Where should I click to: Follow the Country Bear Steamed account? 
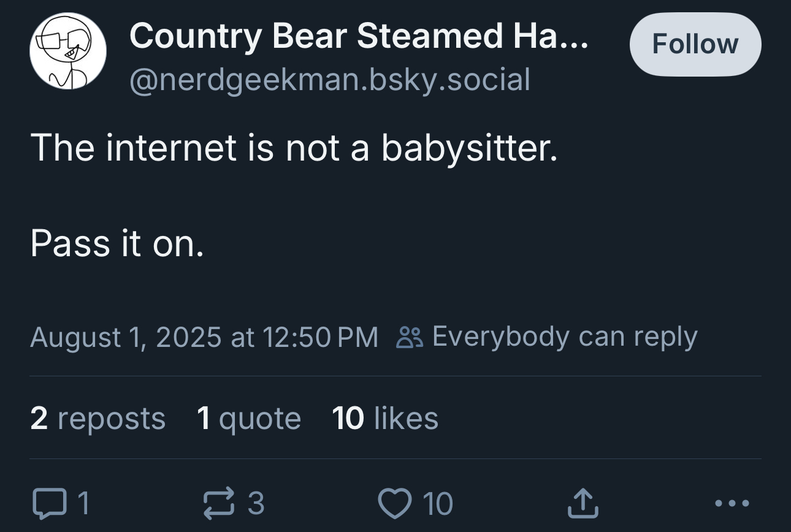(695, 45)
